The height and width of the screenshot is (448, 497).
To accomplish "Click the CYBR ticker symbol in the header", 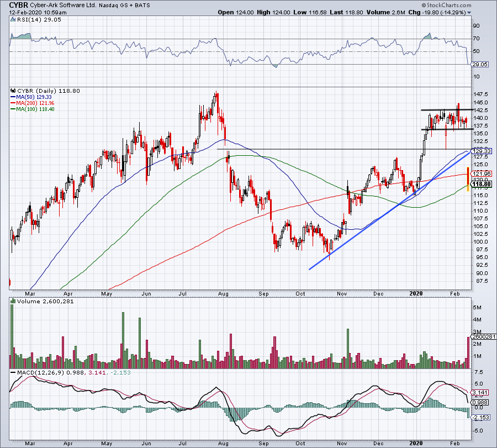I will [19, 5].
